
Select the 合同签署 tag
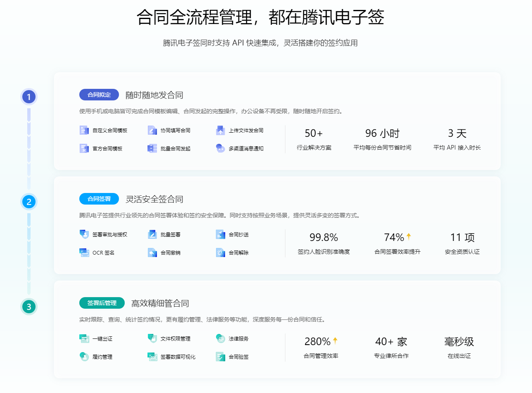click(99, 199)
